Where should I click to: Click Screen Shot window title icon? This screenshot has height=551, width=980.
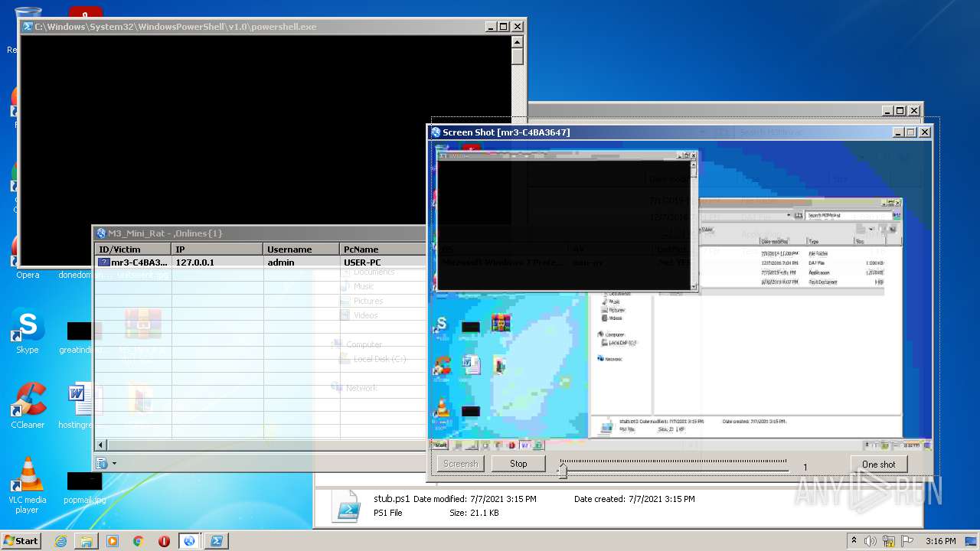click(436, 132)
